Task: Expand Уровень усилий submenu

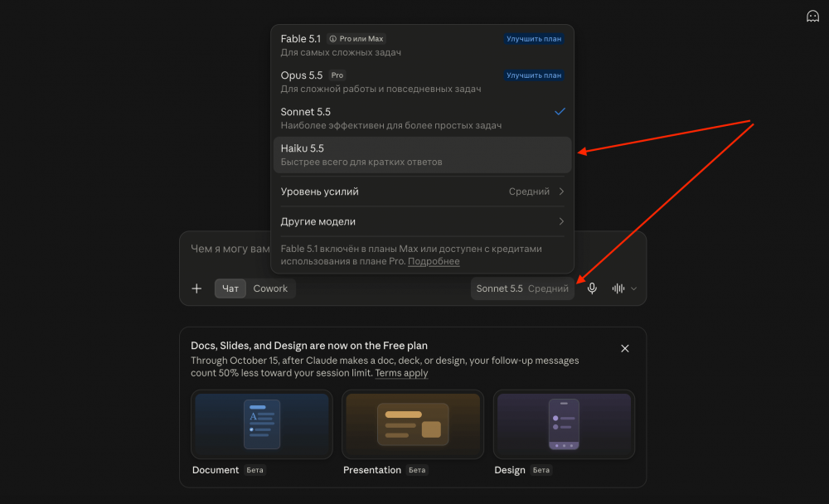Action: 423,191
